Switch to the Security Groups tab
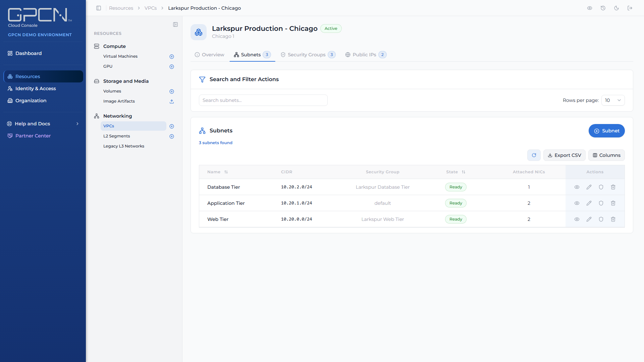The width and height of the screenshot is (644, 362). pyautogui.click(x=308, y=55)
